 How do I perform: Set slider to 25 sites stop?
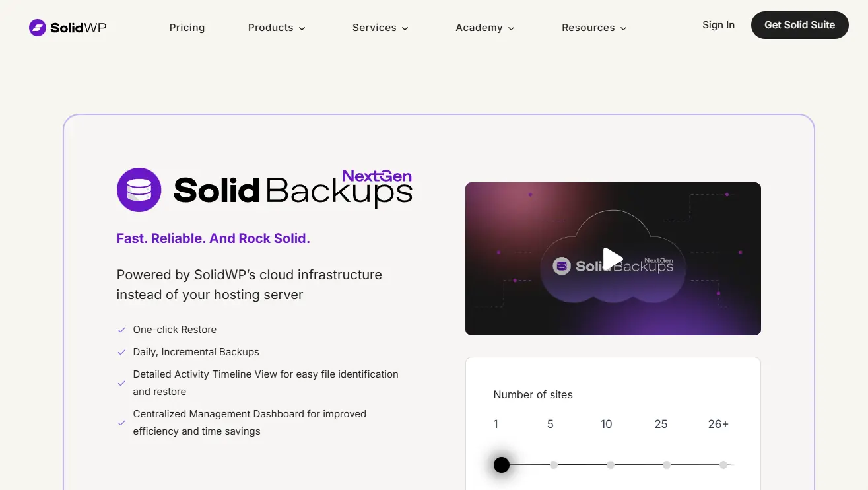(x=667, y=465)
